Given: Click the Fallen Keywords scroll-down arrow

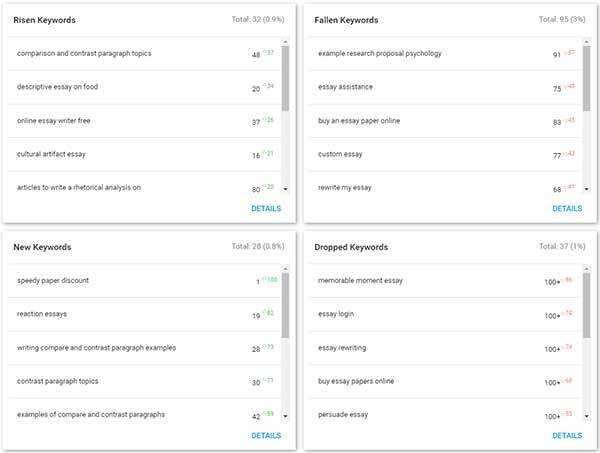Looking at the screenshot, I should click(x=585, y=188).
